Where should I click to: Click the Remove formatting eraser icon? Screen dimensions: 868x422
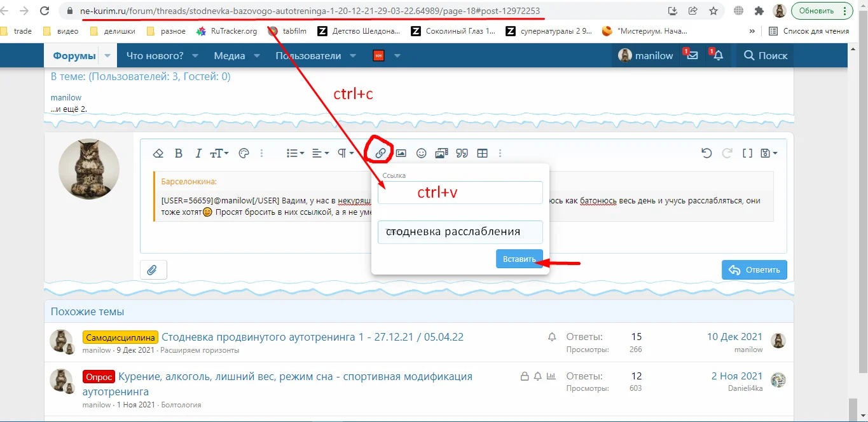[x=159, y=153]
